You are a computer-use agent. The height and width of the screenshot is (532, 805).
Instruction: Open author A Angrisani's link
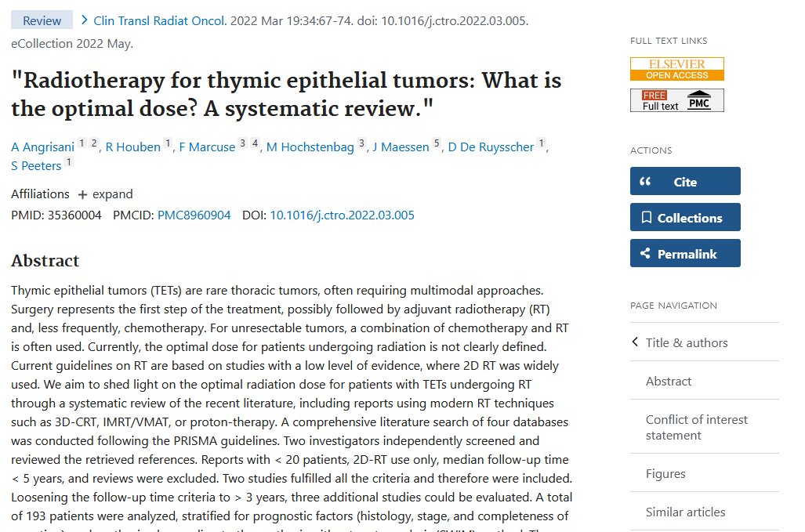pos(42,147)
